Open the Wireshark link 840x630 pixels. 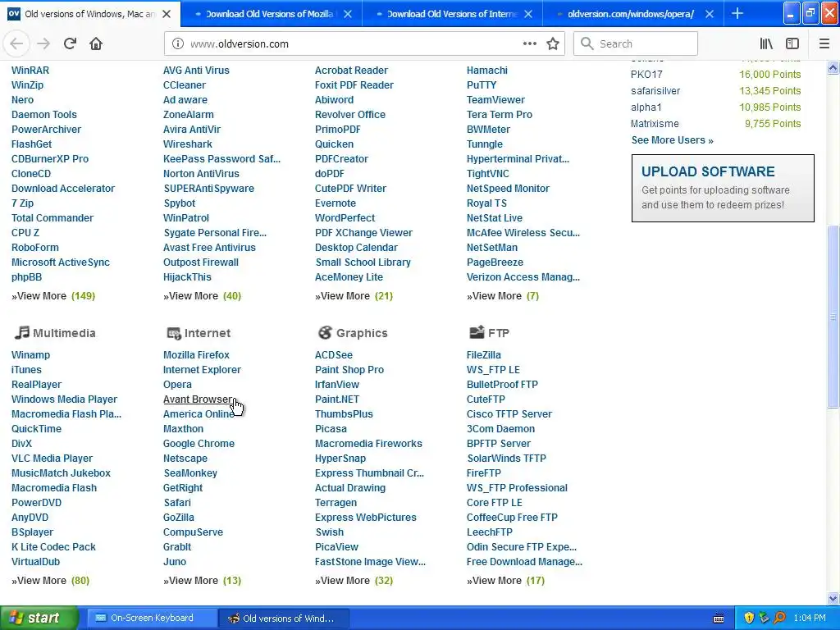(x=188, y=144)
